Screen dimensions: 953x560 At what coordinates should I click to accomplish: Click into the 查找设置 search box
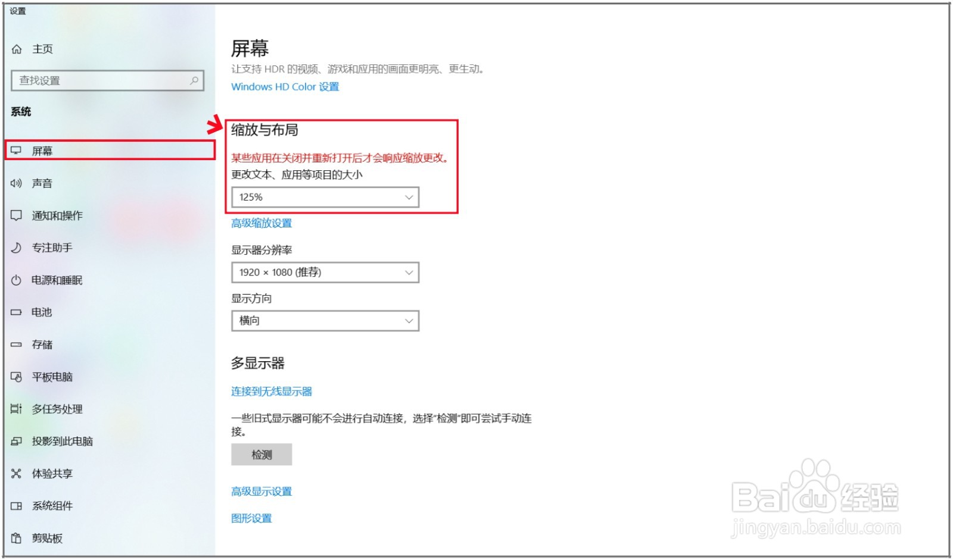pyautogui.click(x=107, y=80)
